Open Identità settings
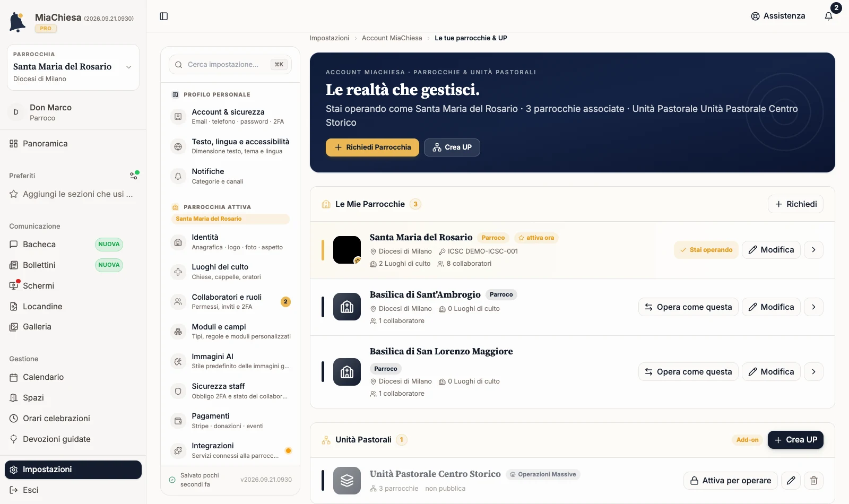 coord(230,241)
